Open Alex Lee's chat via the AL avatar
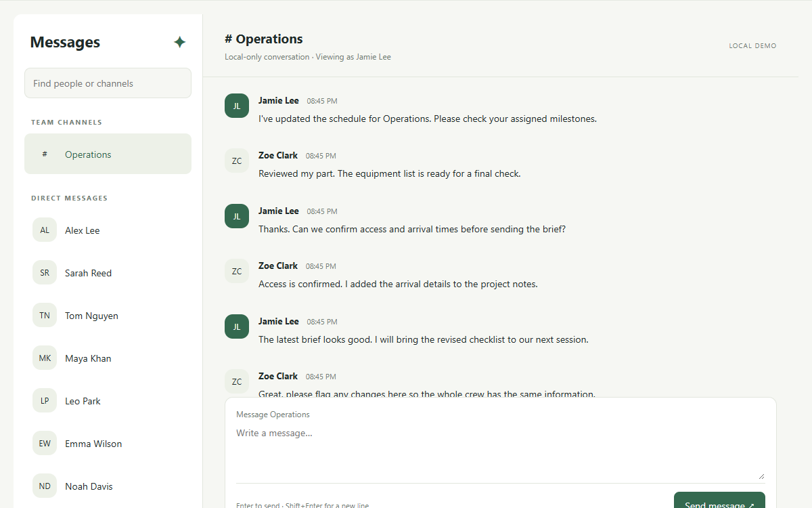The image size is (812, 508). click(45, 230)
